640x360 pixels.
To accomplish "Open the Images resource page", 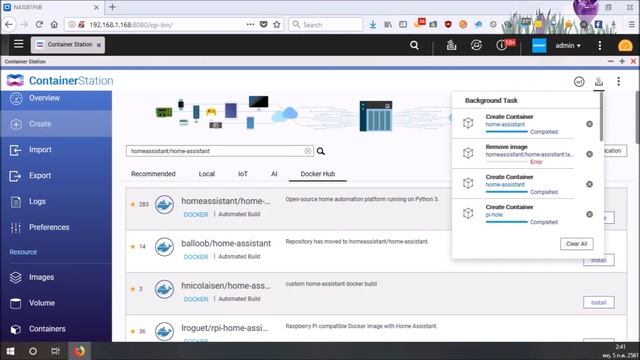I will pyautogui.click(x=56, y=277).
